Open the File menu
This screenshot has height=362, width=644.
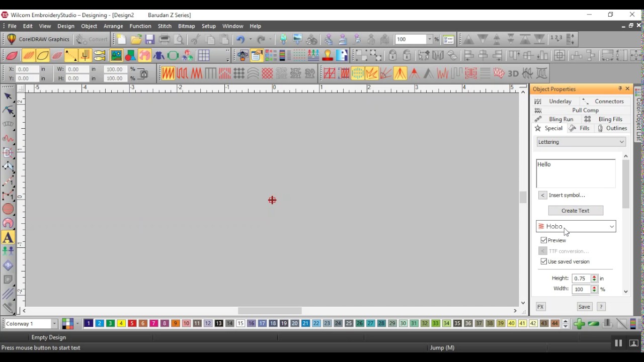12,26
